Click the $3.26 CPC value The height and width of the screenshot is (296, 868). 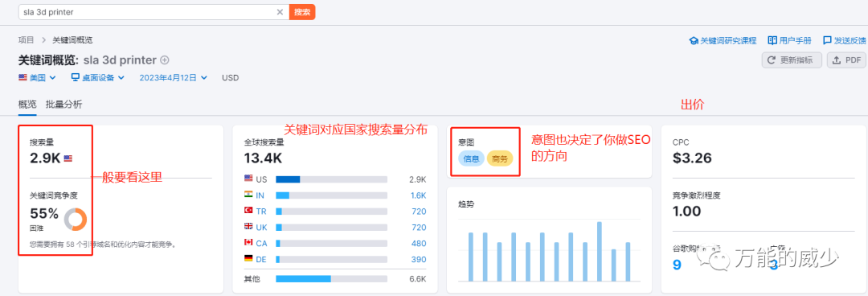tap(692, 158)
